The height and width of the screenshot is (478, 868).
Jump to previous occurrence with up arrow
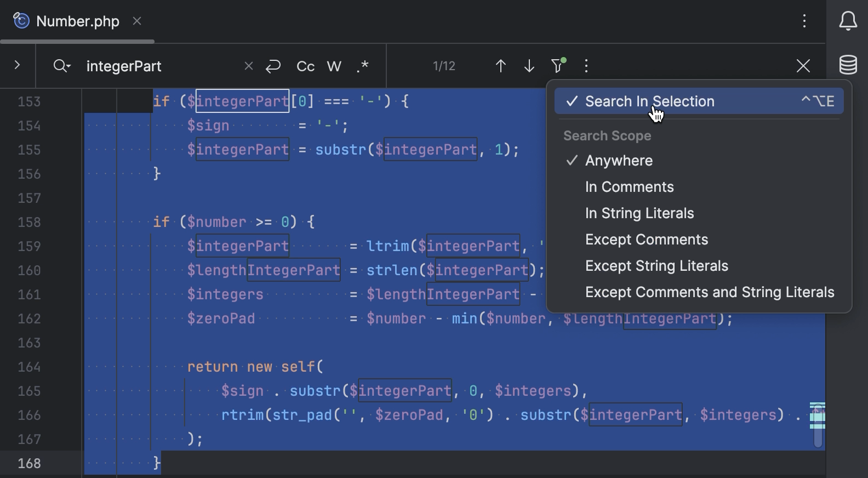coord(500,66)
